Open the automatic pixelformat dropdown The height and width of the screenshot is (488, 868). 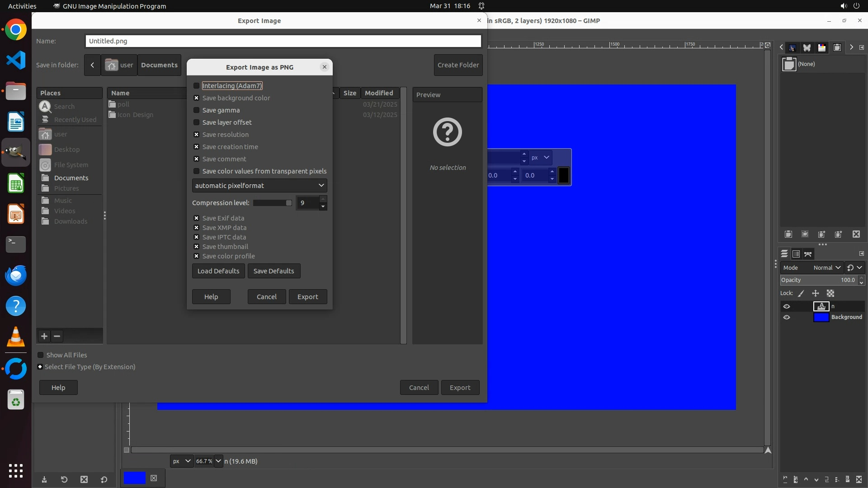259,186
